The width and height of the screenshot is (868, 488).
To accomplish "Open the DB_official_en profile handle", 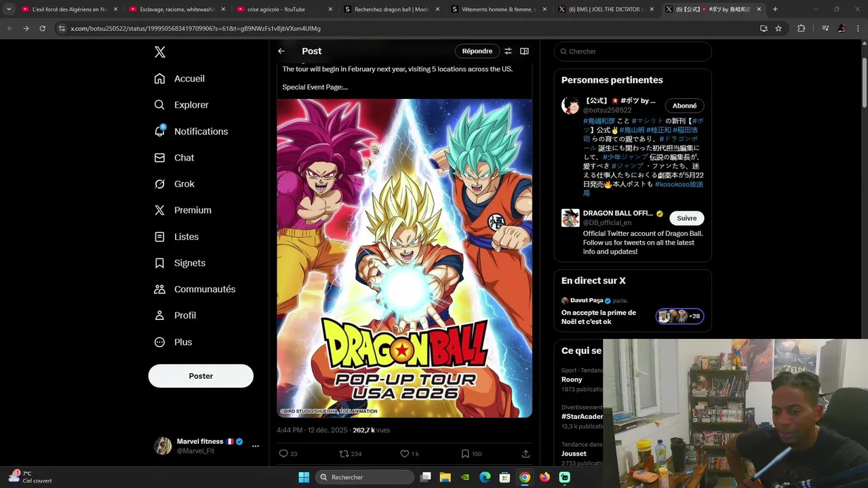I will tap(607, 222).
